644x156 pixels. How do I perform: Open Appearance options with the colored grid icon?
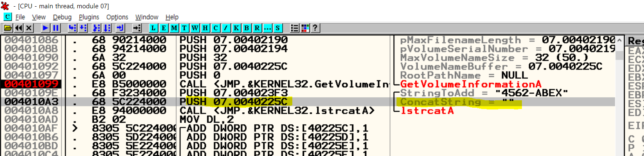click(x=305, y=28)
